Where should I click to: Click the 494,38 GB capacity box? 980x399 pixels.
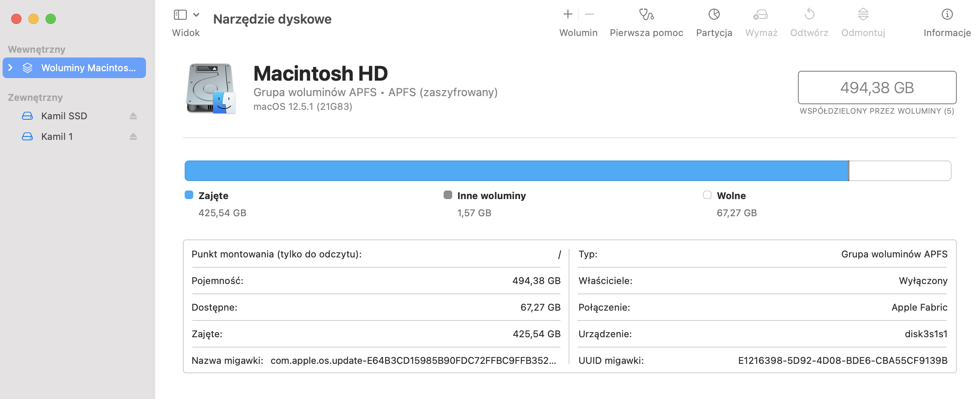point(877,88)
